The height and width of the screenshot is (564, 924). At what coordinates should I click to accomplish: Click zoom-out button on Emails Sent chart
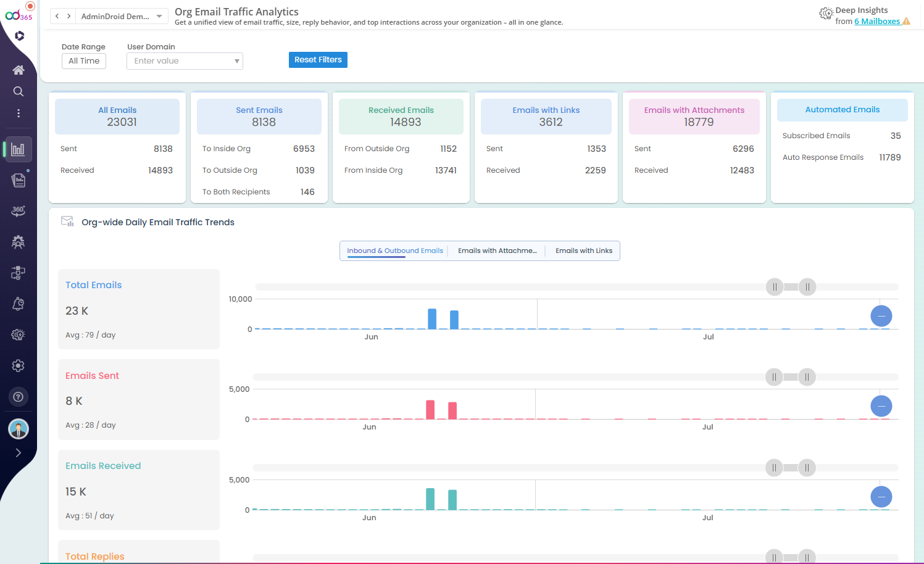881,406
